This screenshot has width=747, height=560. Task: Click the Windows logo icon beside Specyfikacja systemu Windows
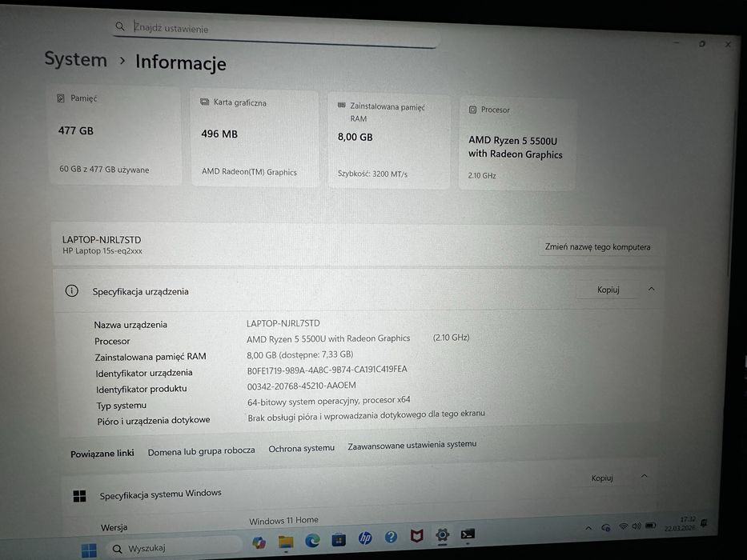pyautogui.click(x=79, y=496)
